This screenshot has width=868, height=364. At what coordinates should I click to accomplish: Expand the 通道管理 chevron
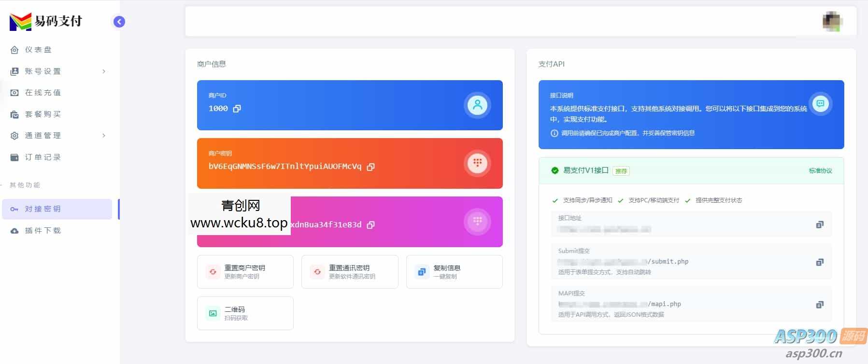click(104, 136)
